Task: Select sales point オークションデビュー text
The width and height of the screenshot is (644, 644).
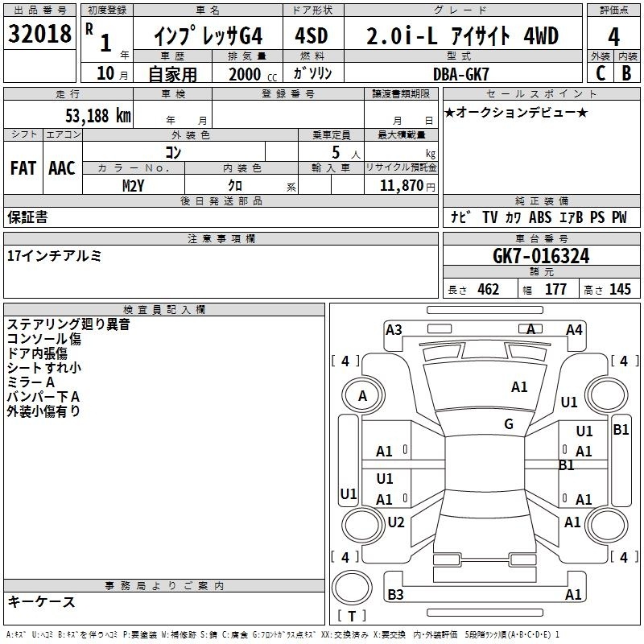Action: pos(516,113)
